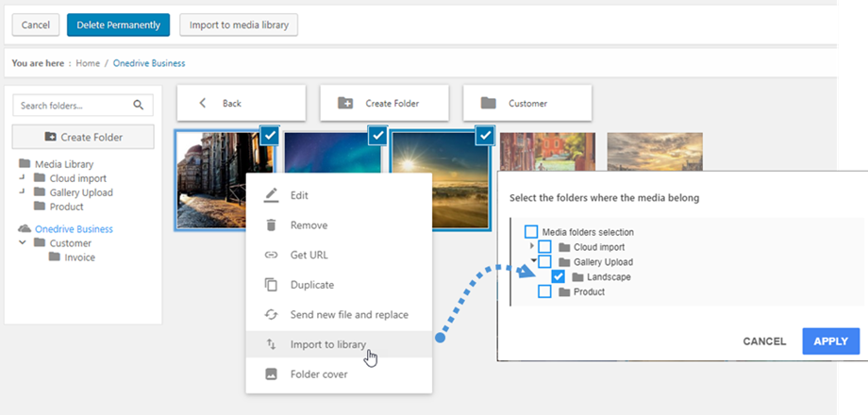Uncheck the Landscape folder checkbox

point(559,277)
